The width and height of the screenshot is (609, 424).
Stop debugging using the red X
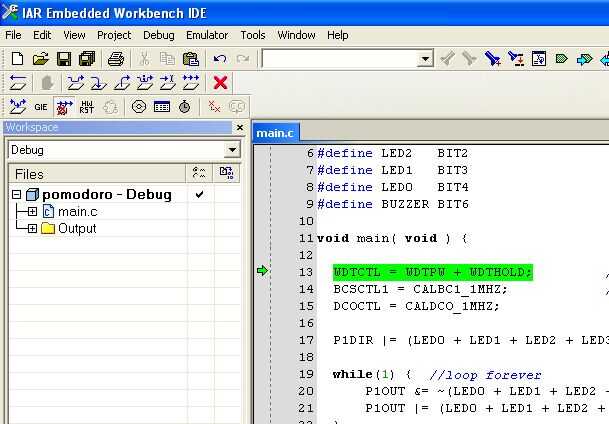click(220, 83)
